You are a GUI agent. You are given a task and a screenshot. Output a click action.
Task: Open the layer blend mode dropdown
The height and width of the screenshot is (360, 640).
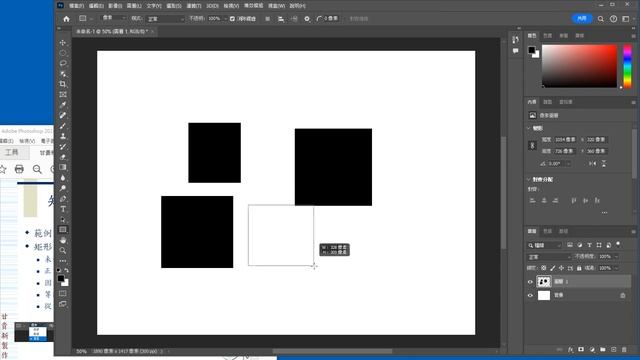(x=549, y=257)
